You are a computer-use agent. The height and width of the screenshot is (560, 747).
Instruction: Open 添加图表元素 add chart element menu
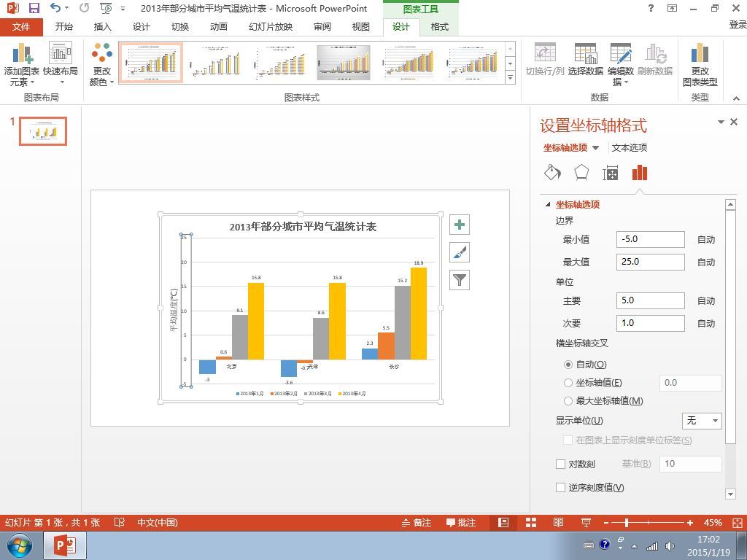(x=21, y=65)
